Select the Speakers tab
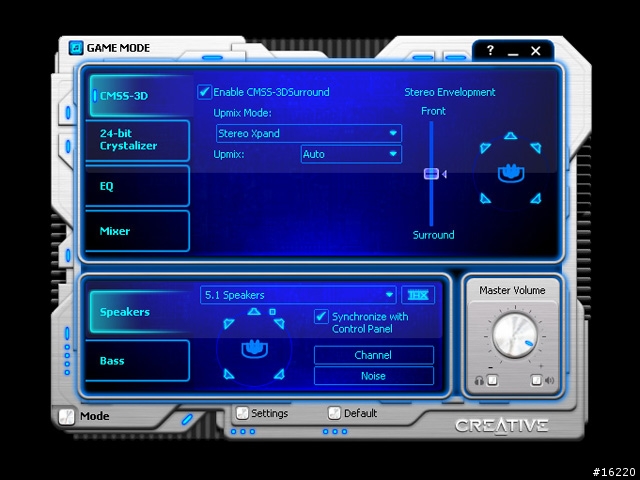The width and height of the screenshot is (640, 480). pos(139,312)
